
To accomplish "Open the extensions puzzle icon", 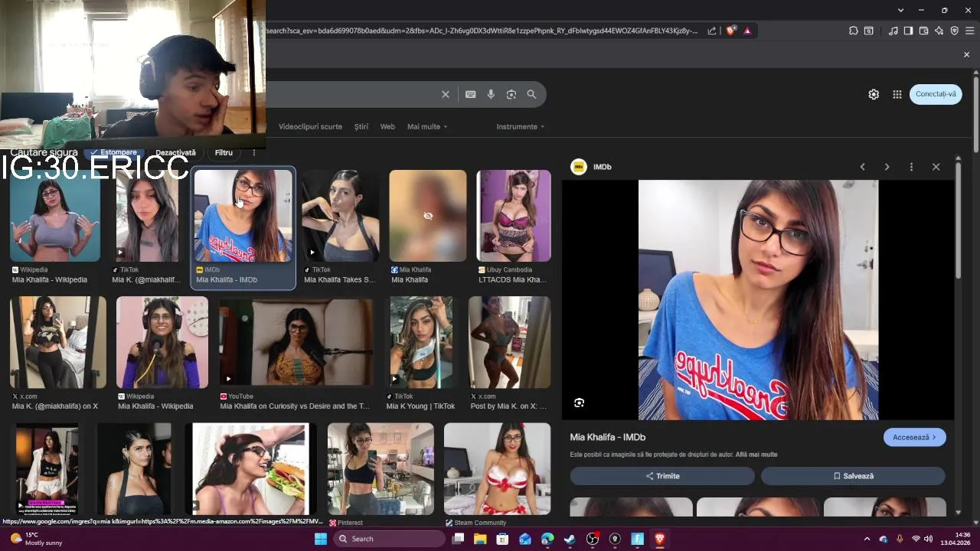I will (854, 31).
